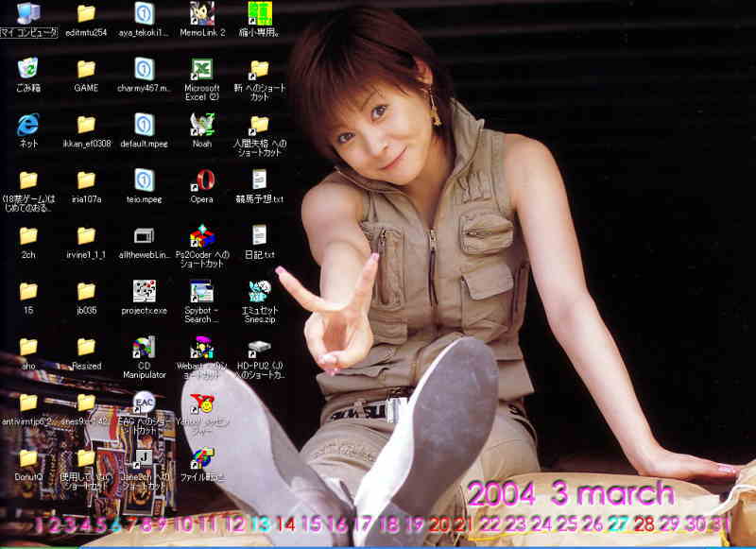
Task: Select the Yahoo Messenger smiley icon
Action: (201, 403)
